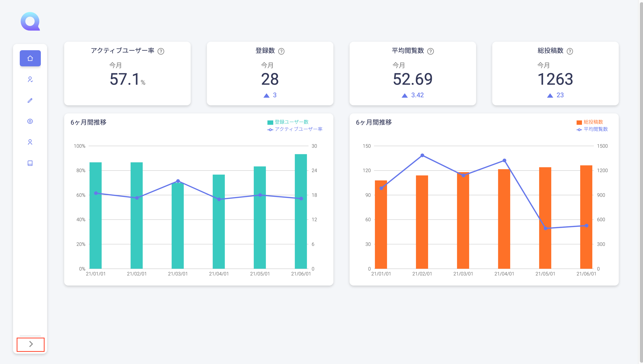Click the increase triangle beside 23
This screenshot has width=643, height=364.
tap(550, 95)
